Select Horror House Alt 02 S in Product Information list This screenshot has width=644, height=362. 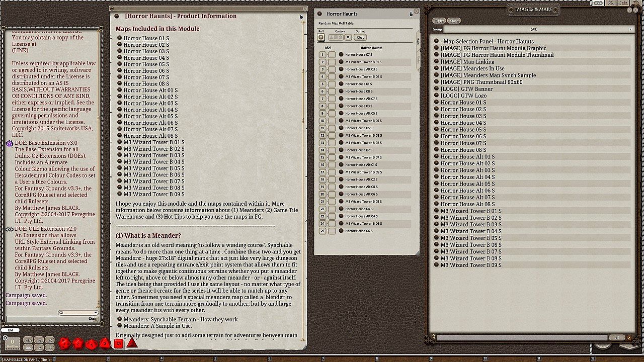(150, 97)
